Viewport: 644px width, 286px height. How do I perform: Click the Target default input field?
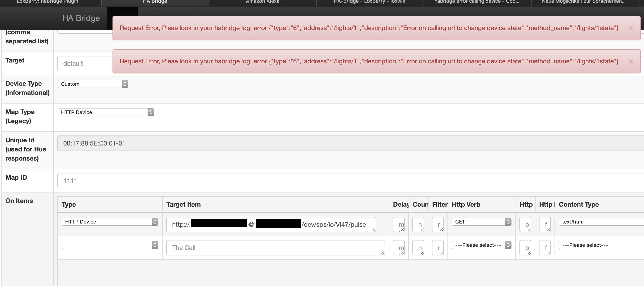[85, 64]
